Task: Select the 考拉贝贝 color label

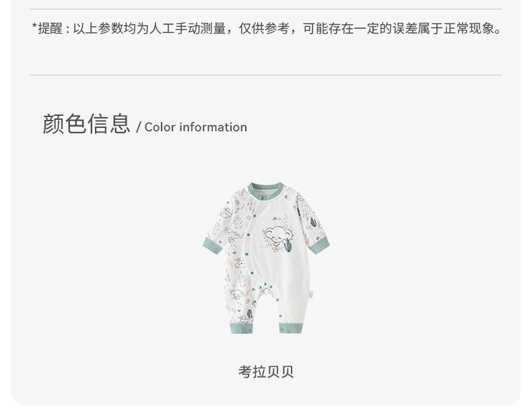Action: point(266,372)
